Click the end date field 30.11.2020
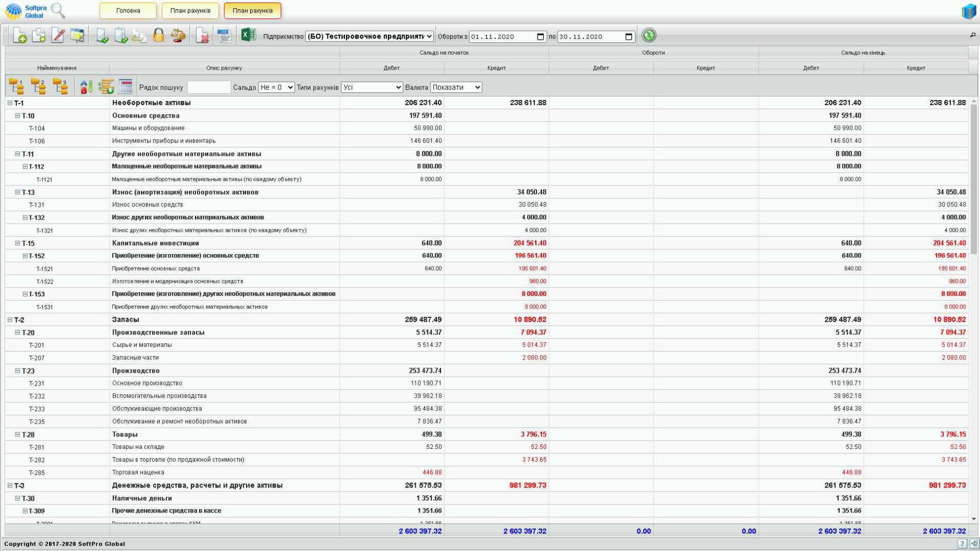The width and height of the screenshot is (980, 551). [596, 37]
